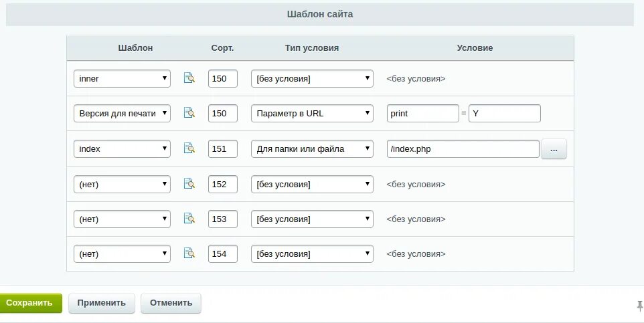644x323 pixels.
Task: Click the browse (...) button next to /index.php
Action: (554, 149)
